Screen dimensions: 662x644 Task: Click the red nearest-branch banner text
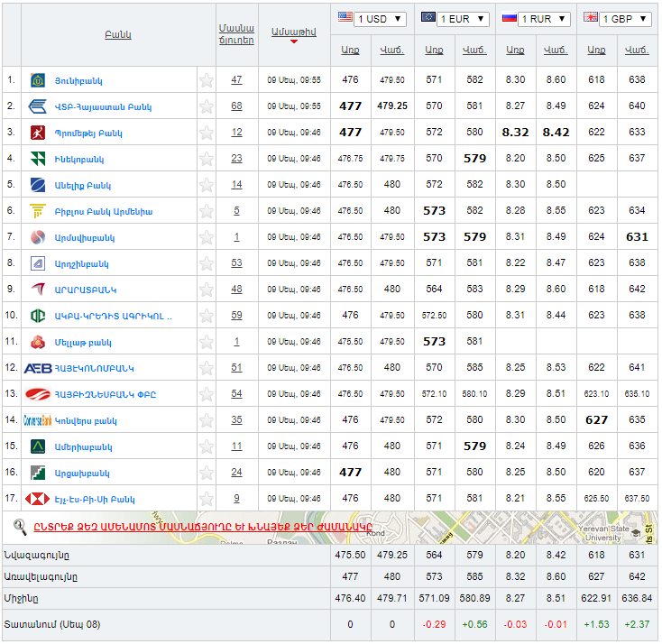[203, 527]
